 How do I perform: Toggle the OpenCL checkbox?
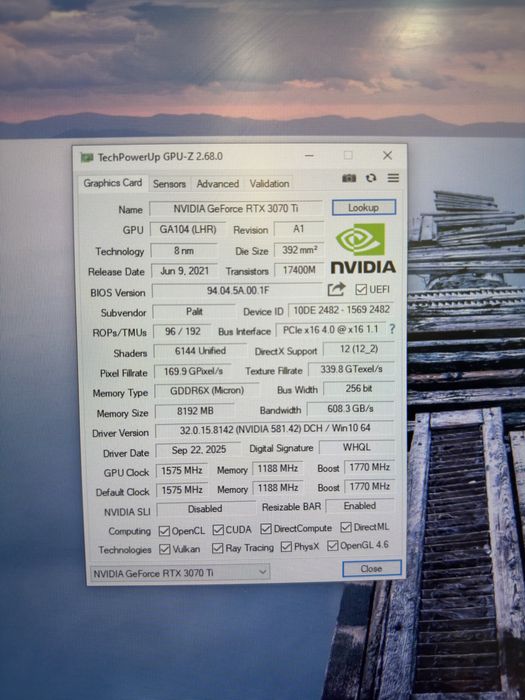(x=164, y=531)
